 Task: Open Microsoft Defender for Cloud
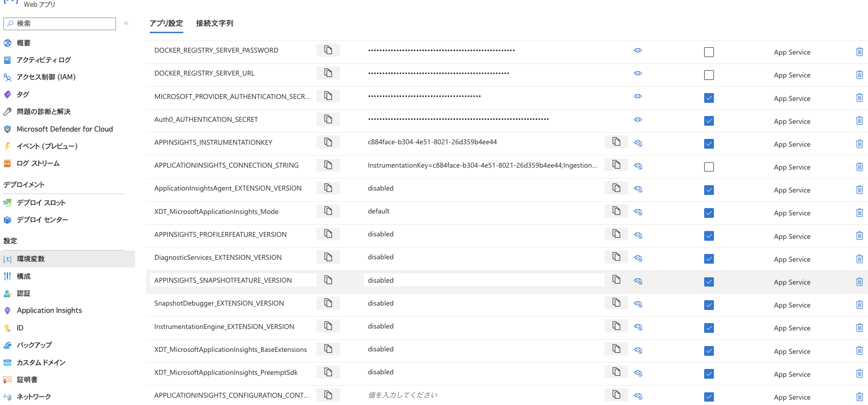coord(65,129)
